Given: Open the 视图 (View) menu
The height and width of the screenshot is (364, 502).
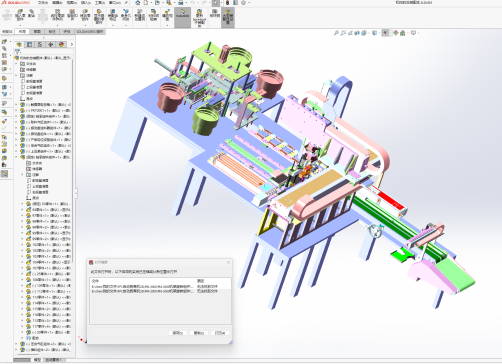Looking at the screenshot, I should (71, 3).
